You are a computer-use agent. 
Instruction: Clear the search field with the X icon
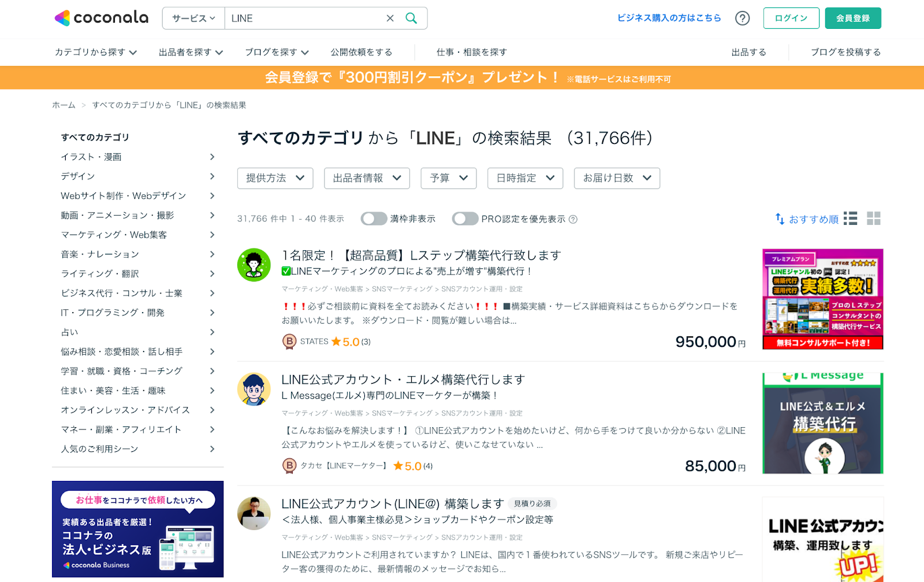point(390,18)
